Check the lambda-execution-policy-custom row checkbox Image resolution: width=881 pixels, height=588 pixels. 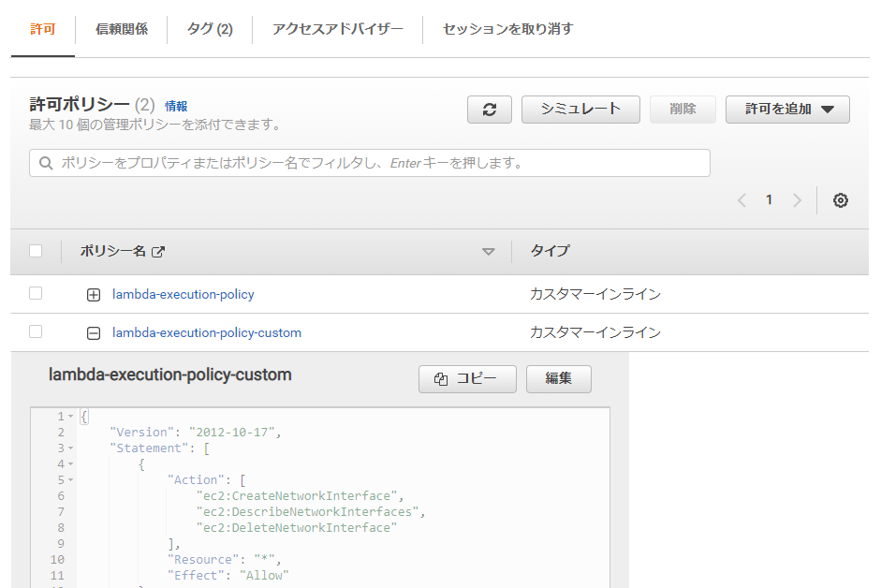[x=36, y=331]
